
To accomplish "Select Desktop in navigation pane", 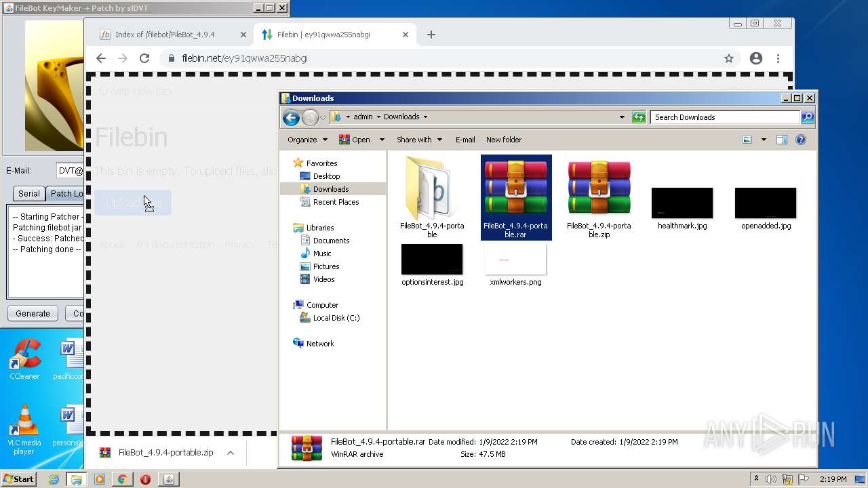I will (x=326, y=176).
